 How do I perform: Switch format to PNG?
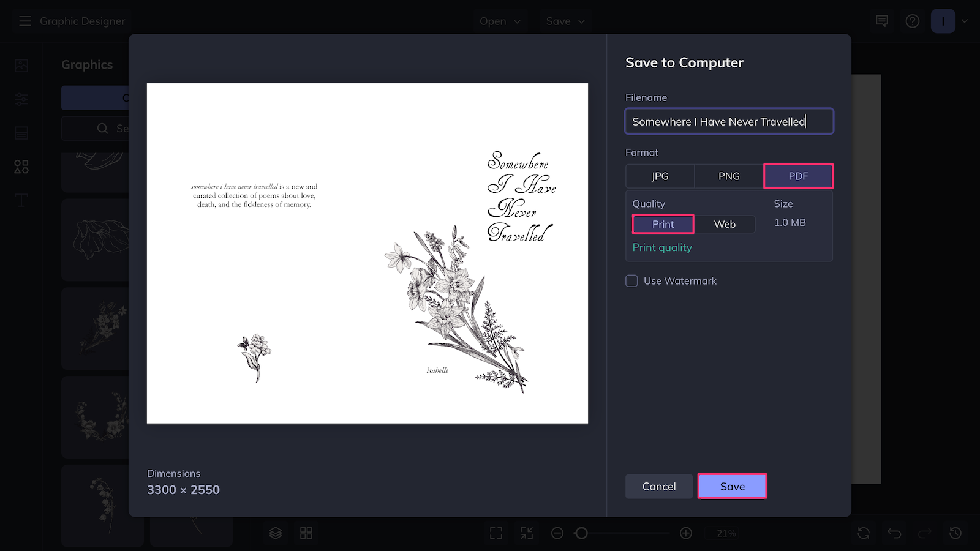[729, 176]
